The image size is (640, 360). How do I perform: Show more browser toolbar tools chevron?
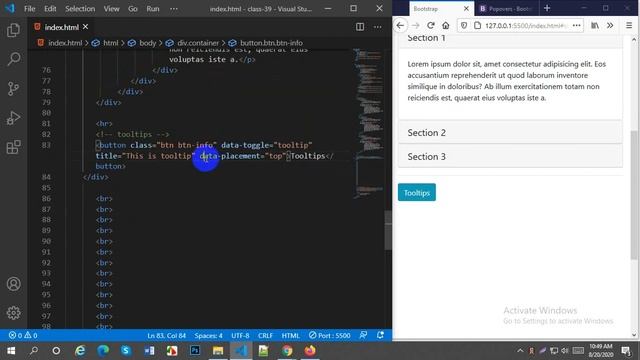click(610, 26)
